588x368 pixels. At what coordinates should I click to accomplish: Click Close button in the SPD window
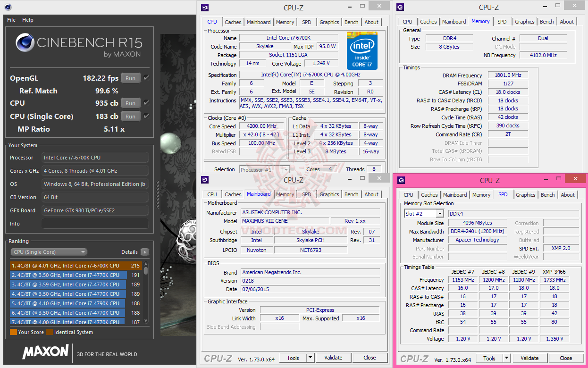point(566,358)
